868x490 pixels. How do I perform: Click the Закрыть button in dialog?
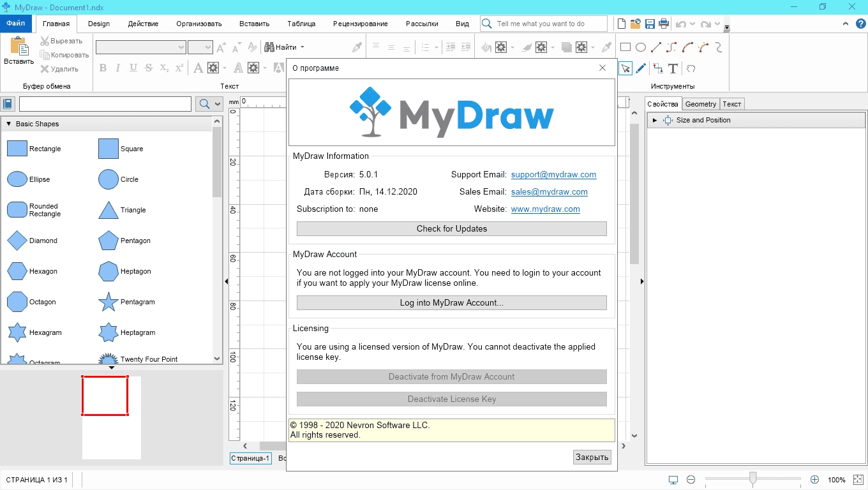592,457
